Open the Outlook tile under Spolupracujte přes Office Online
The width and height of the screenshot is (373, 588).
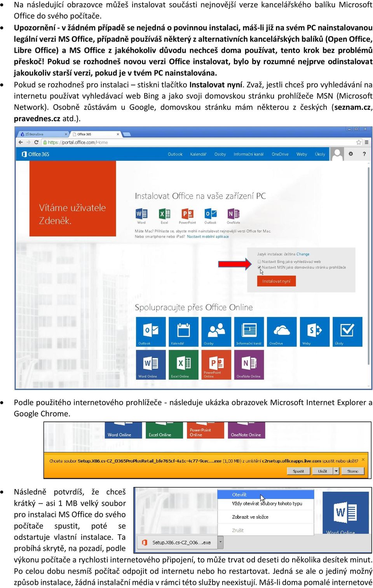[151, 332]
